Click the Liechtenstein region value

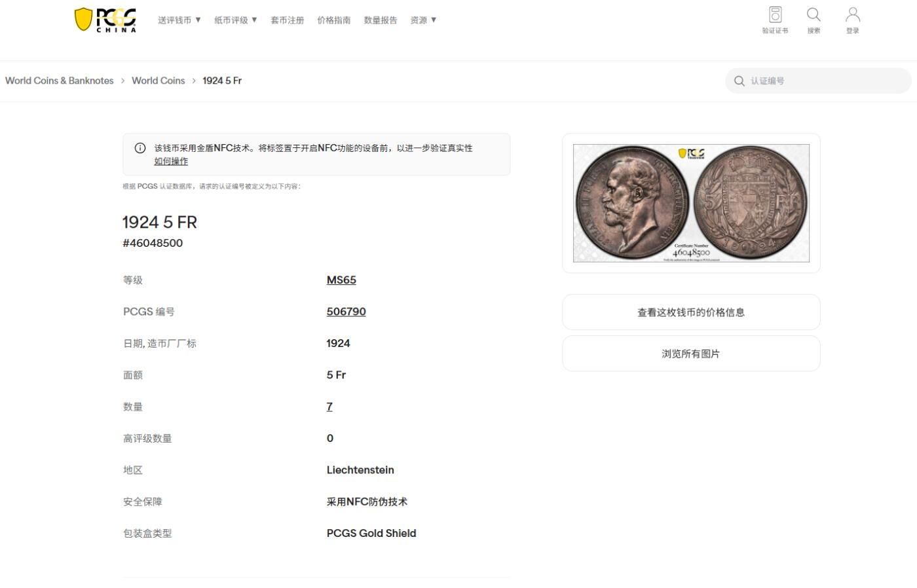[360, 470]
